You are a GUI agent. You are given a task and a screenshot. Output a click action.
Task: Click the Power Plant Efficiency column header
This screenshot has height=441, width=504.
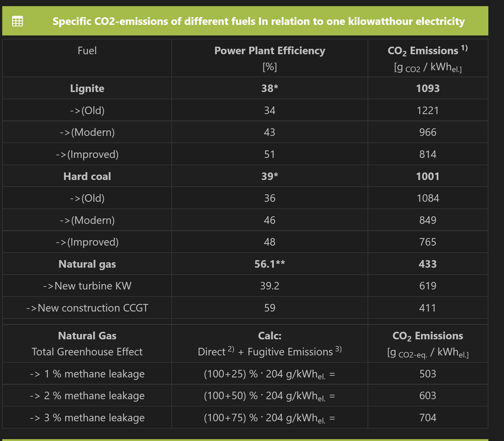click(x=270, y=51)
